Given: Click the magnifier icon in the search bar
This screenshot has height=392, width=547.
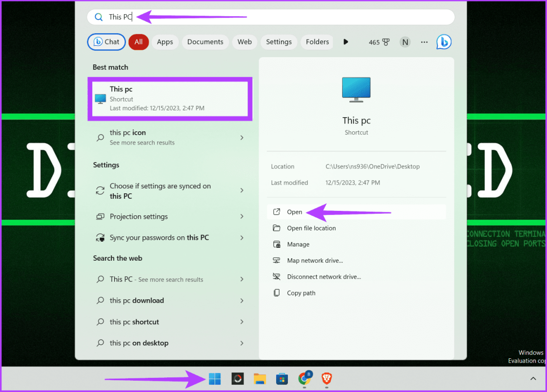Looking at the screenshot, I should click(x=99, y=17).
